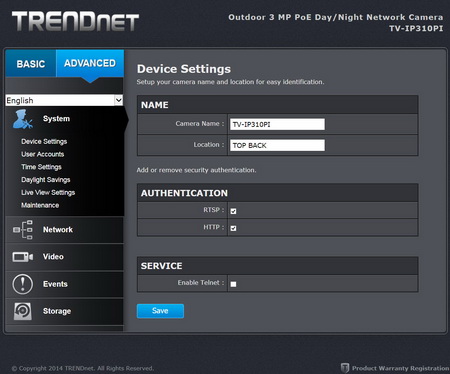Save the device settings
Viewport: 450px width, 374px height.
point(160,311)
